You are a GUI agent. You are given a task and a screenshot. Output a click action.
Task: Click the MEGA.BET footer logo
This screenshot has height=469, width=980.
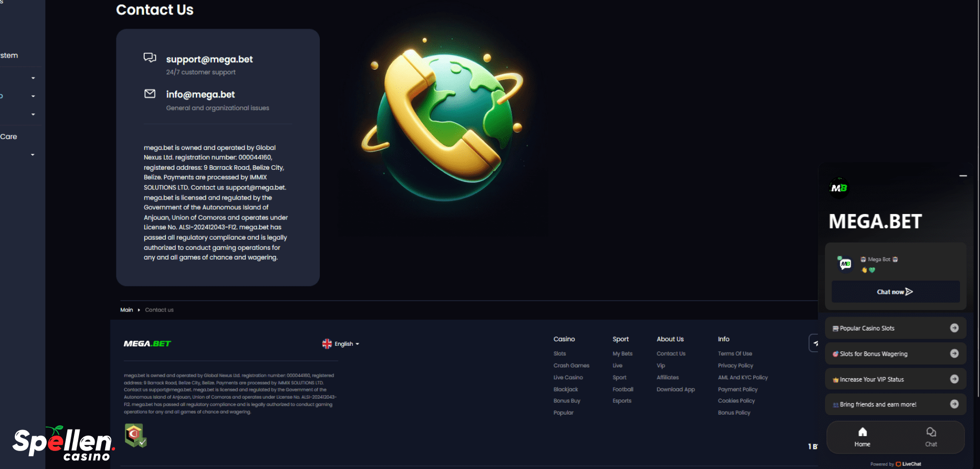pos(147,344)
